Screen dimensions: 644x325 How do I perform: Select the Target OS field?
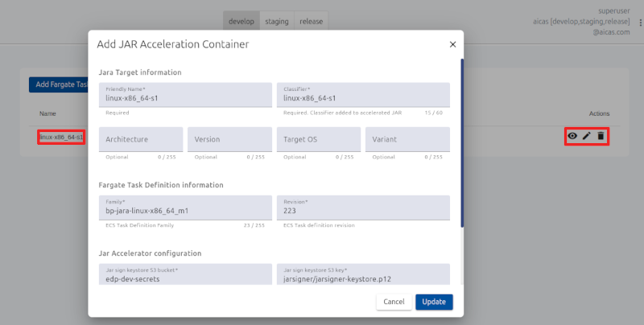319,139
